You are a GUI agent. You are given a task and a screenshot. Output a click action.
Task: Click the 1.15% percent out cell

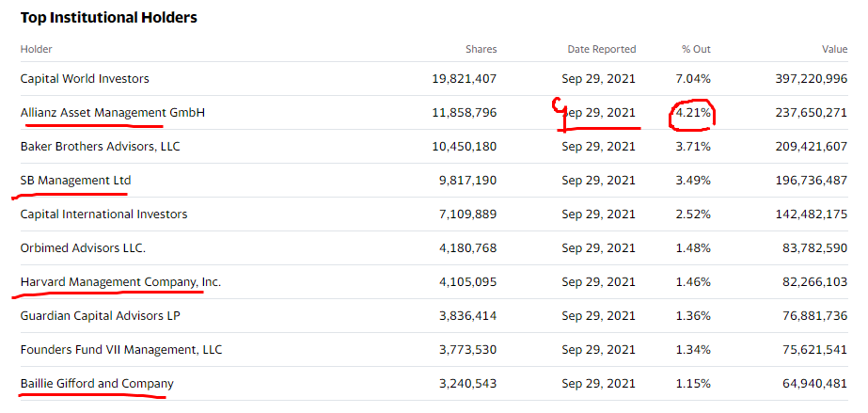click(x=692, y=383)
